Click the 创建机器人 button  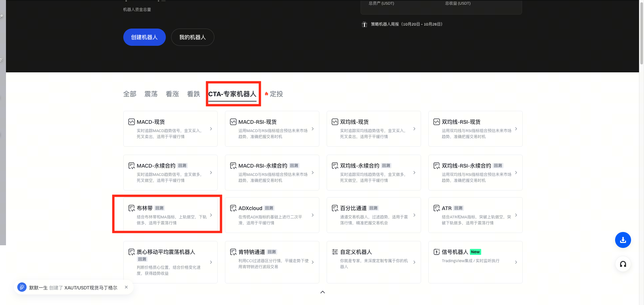[x=144, y=37]
